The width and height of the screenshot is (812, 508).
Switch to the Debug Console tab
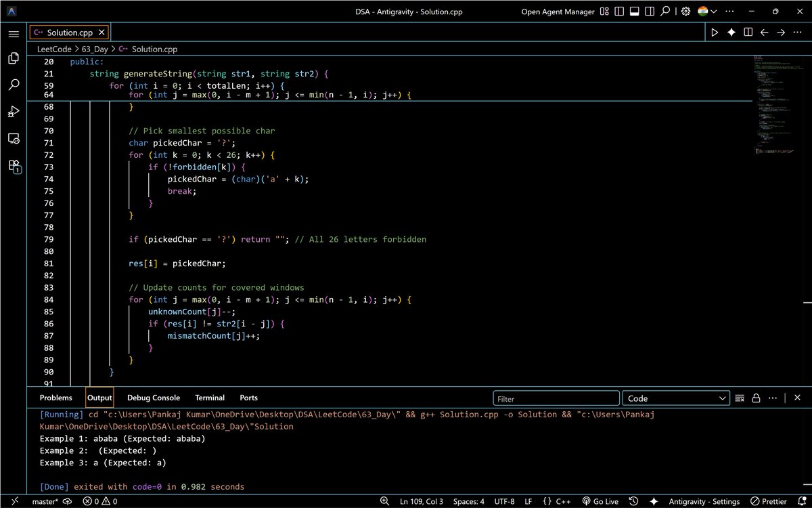tap(154, 398)
